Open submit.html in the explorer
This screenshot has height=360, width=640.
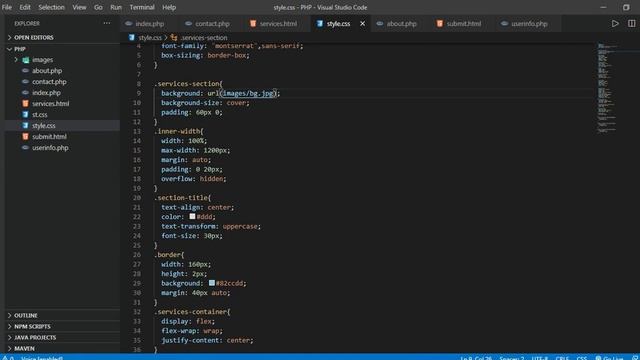(49, 137)
